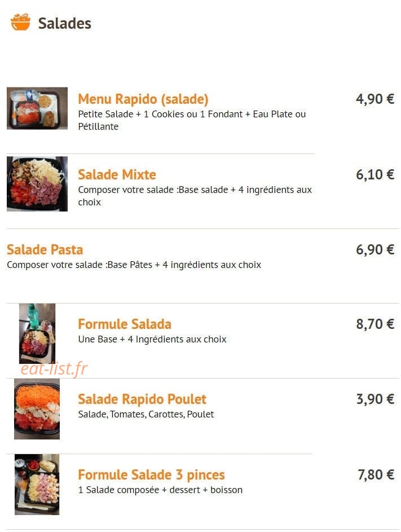Select the Menu Rapido (salade) title
This screenshot has width=401, height=532.
pyautogui.click(x=143, y=99)
